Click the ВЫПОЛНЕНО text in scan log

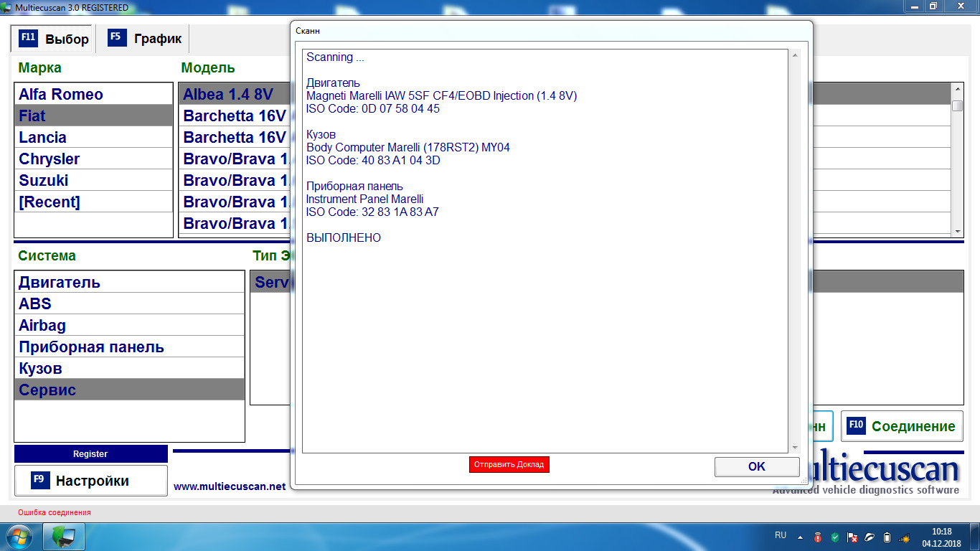[344, 237]
